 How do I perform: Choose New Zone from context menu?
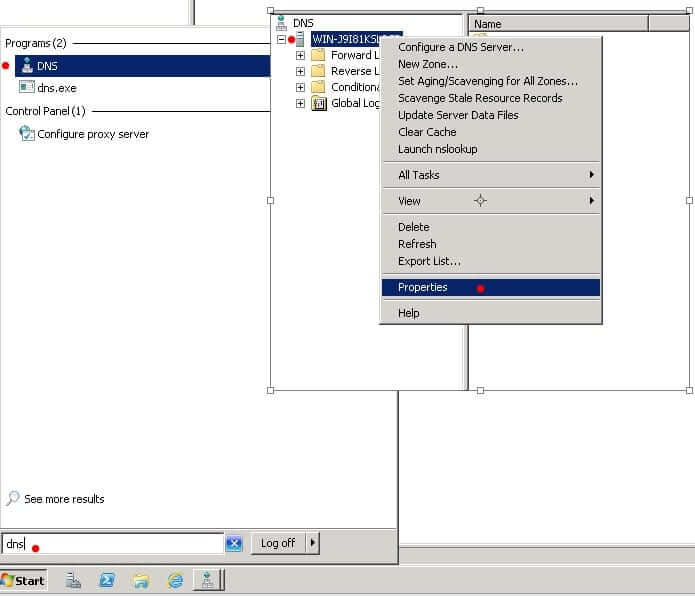491,64
